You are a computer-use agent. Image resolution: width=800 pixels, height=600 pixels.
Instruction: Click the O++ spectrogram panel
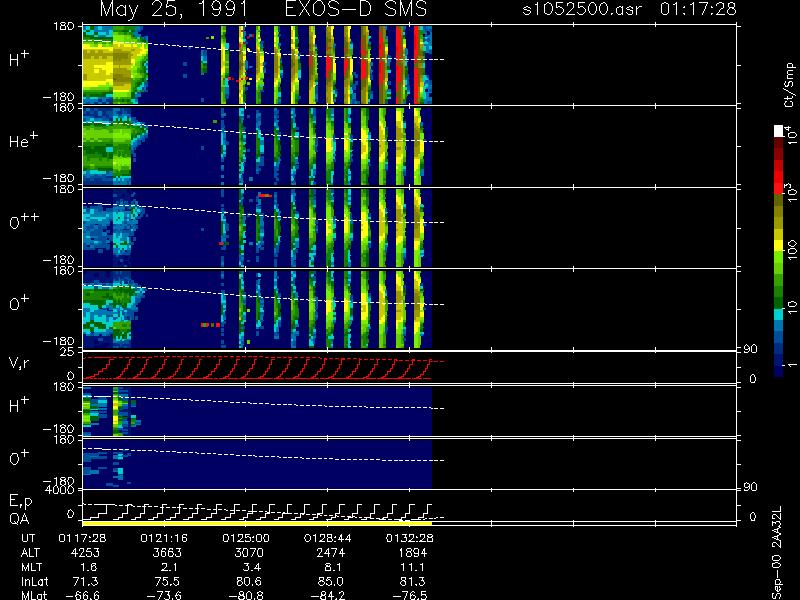click(x=257, y=228)
